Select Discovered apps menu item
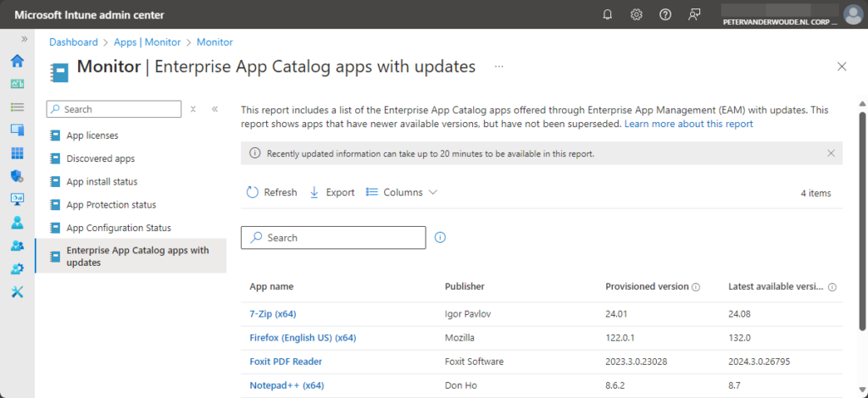 [x=100, y=158]
